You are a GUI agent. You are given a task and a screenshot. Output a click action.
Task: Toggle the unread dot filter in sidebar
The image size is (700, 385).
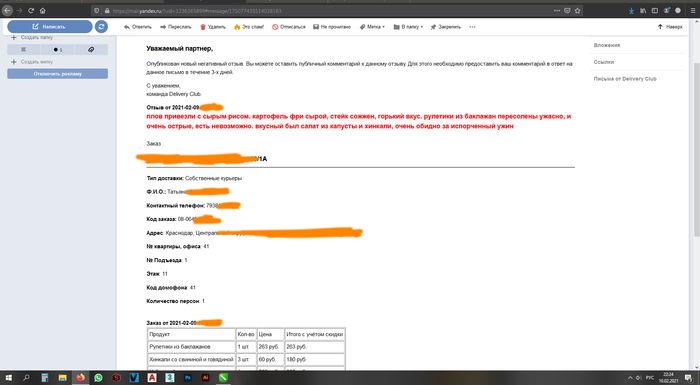pyautogui.click(x=58, y=50)
